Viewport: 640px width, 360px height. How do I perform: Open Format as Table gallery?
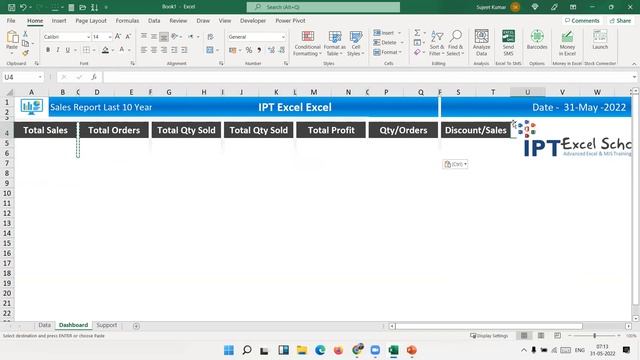pyautogui.click(x=335, y=43)
